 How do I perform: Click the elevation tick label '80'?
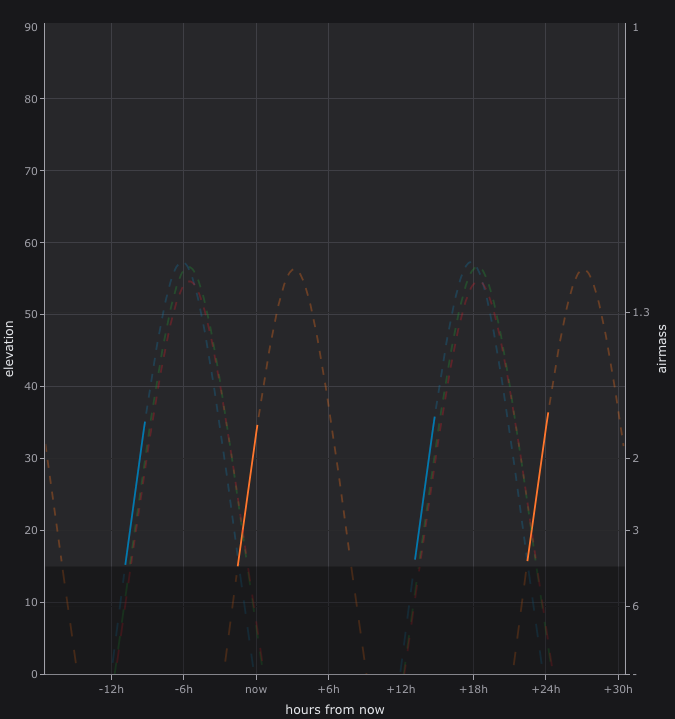point(31,99)
